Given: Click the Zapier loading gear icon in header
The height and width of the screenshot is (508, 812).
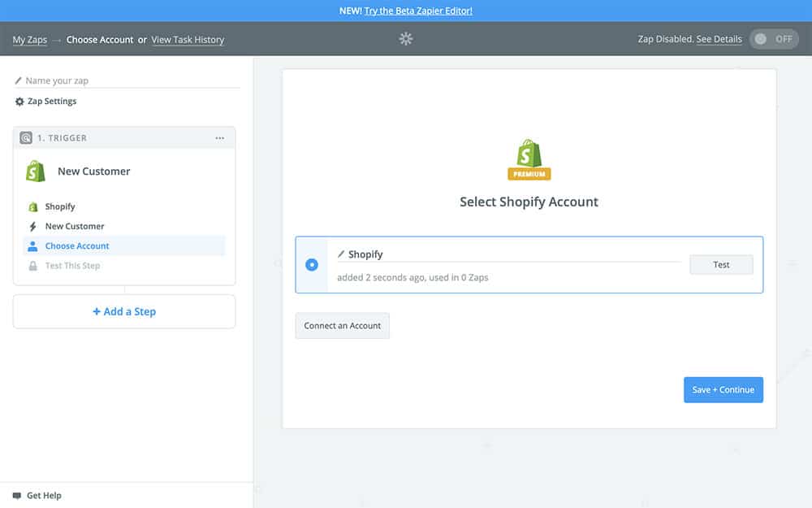Looking at the screenshot, I should [x=406, y=39].
